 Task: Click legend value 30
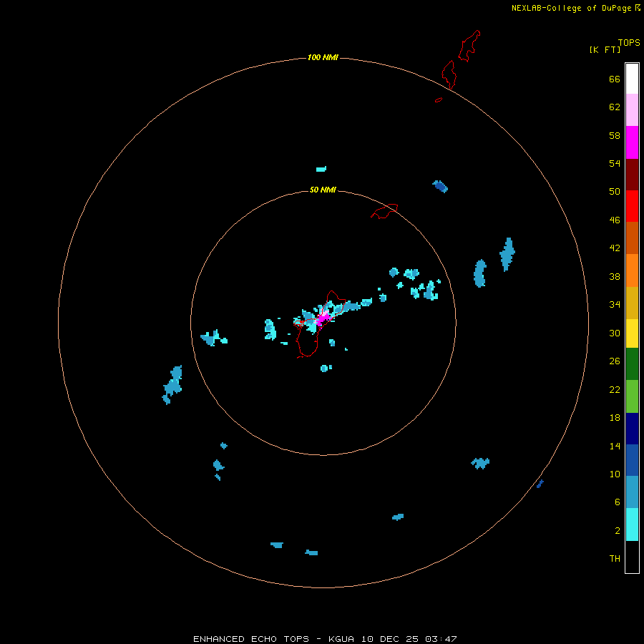pyautogui.click(x=615, y=333)
